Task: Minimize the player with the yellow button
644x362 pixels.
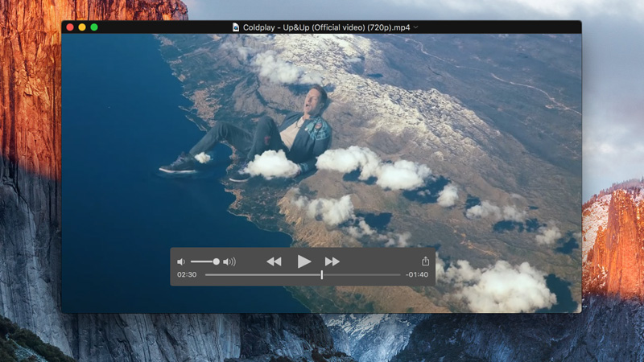Action: pyautogui.click(x=82, y=27)
